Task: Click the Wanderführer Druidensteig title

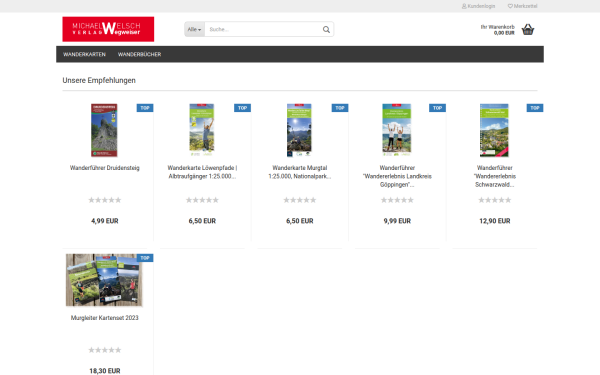Action: coord(104,168)
